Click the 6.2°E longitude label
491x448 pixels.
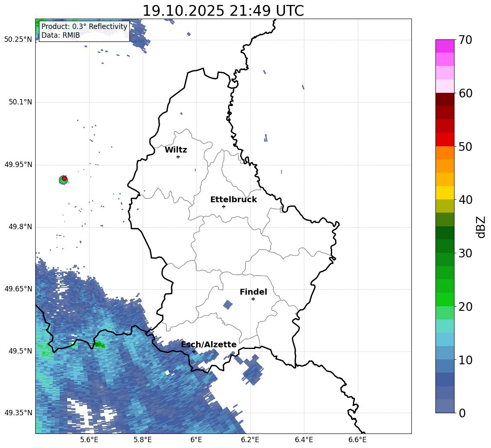[250, 440]
